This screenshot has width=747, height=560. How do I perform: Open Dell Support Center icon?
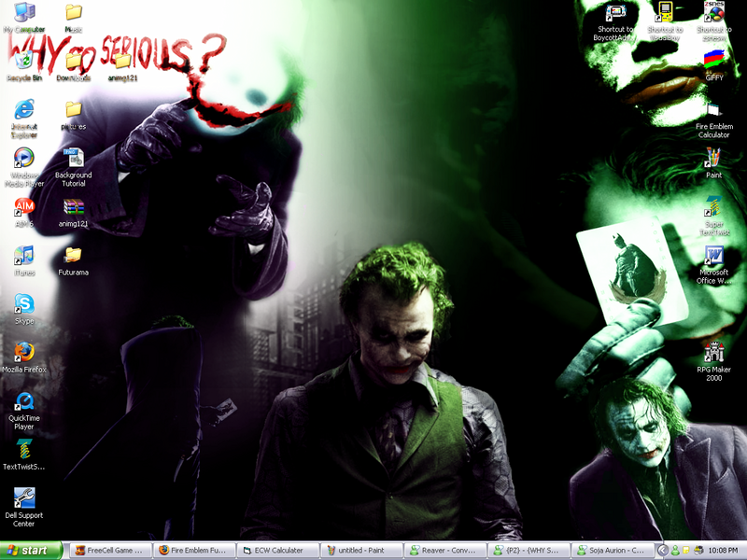(x=24, y=498)
